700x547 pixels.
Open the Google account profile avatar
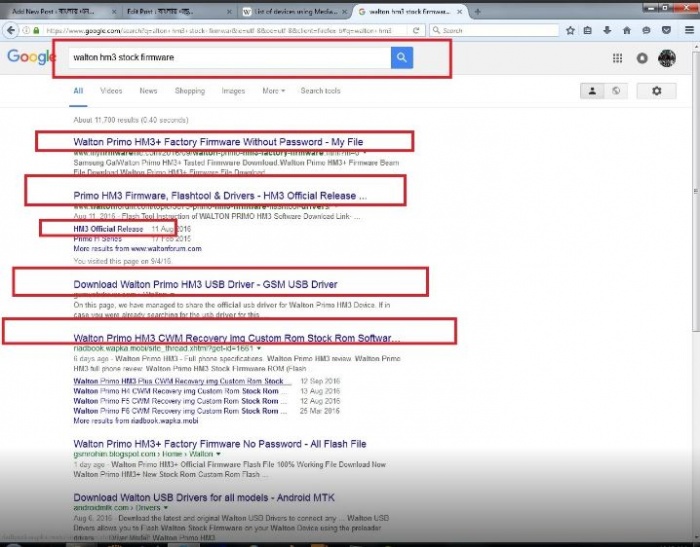click(667, 58)
